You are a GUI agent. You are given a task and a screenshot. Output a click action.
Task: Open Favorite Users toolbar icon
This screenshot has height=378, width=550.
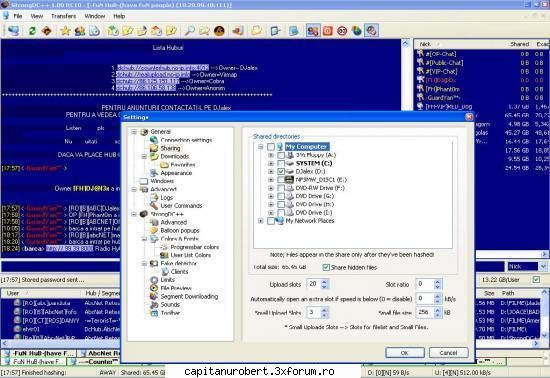(x=80, y=31)
